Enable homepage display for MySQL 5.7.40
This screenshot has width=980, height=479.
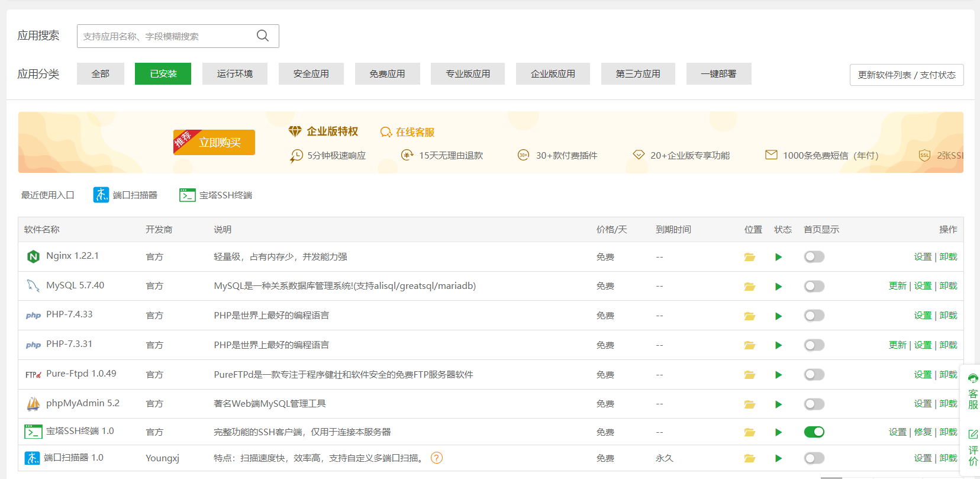814,286
